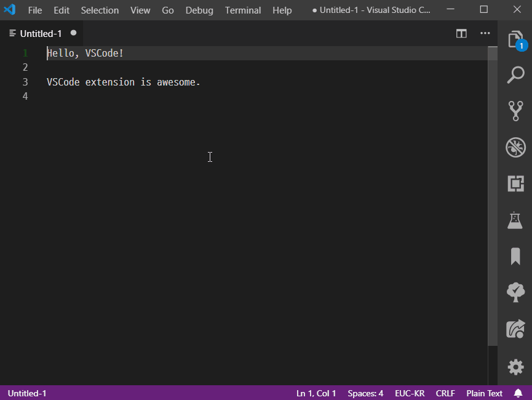Click the VS Code logo icon

pyautogui.click(x=10, y=9)
